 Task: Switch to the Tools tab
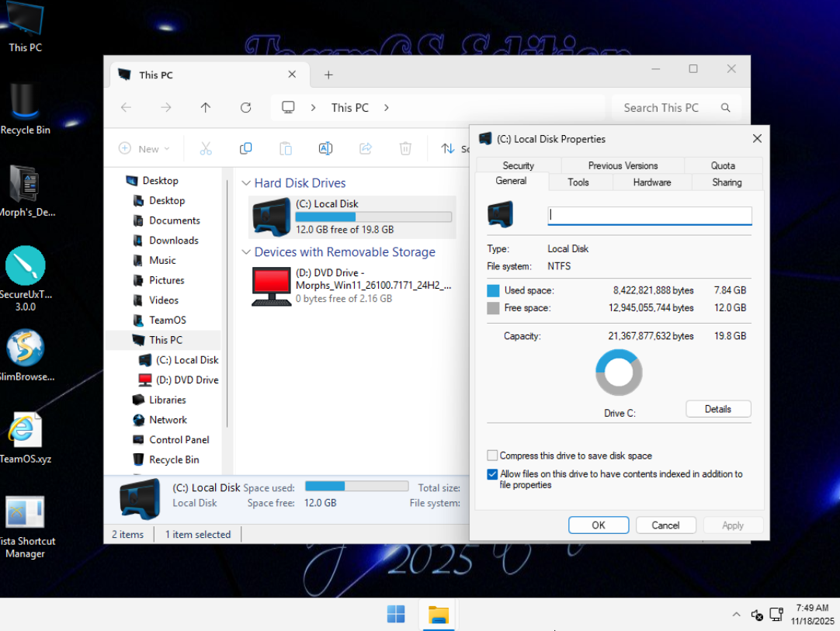pyautogui.click(x=578, y=182)
